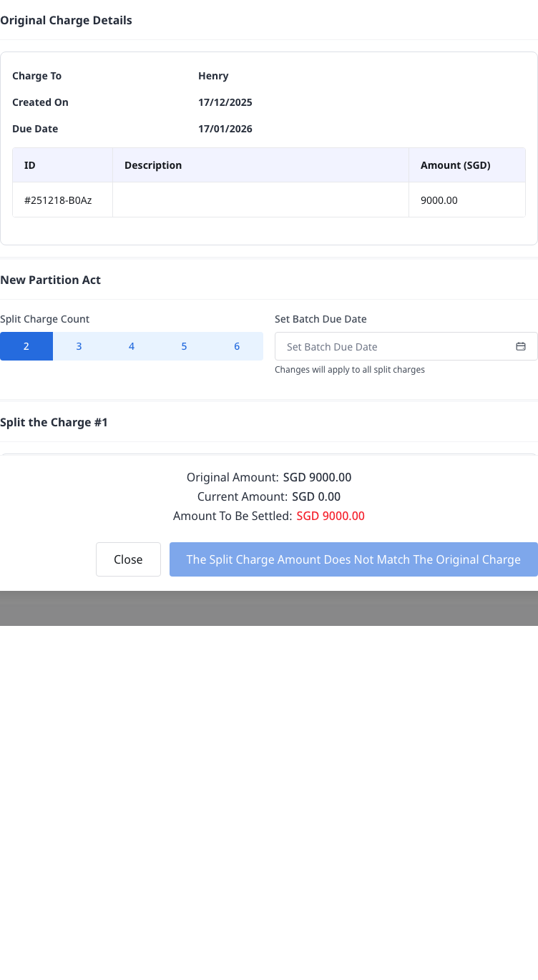
Task: Select split charge count 2
Action: click(x=26, y=346)
